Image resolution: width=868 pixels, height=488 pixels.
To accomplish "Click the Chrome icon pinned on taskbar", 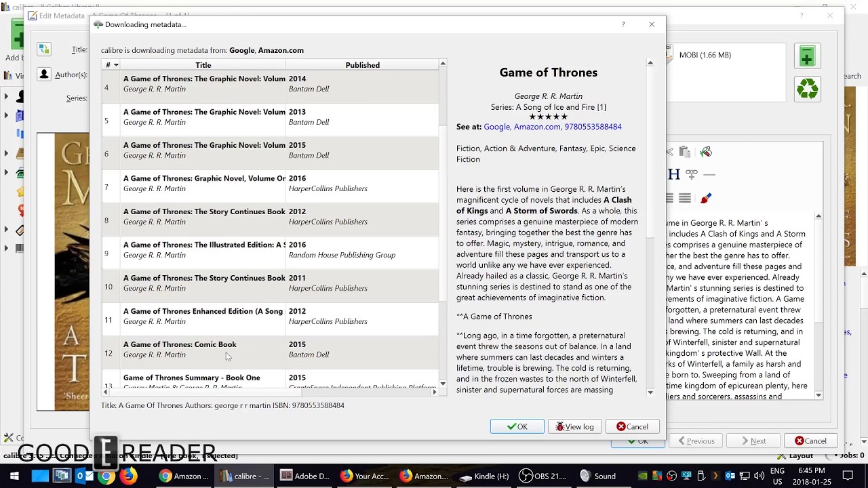I will point(106,476).
